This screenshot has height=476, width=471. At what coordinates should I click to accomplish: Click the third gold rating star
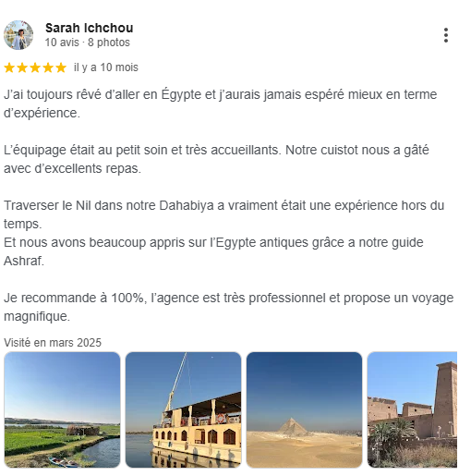click(x=35, y=67)
